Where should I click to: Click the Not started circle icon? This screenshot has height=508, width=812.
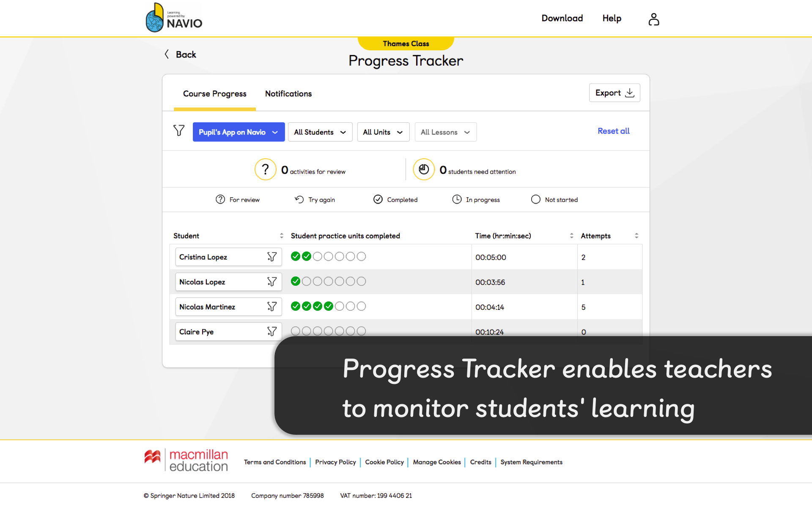[536, 199]
